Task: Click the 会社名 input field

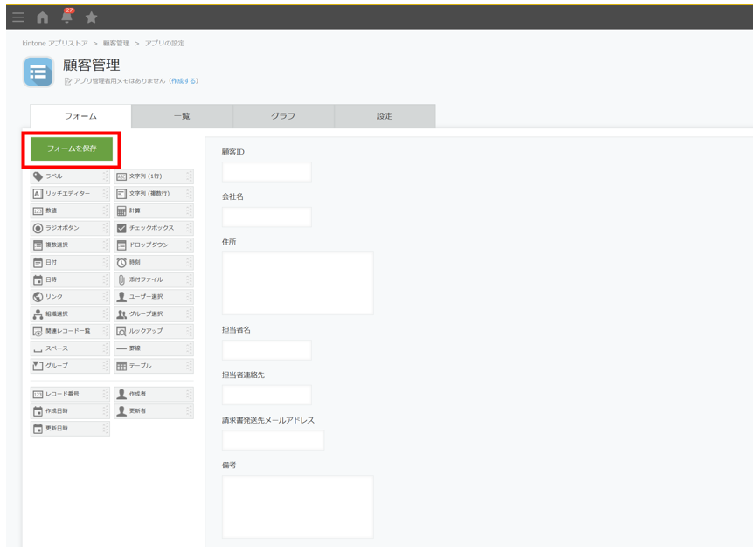Action: pyautogui.click(x=267, y=217)
